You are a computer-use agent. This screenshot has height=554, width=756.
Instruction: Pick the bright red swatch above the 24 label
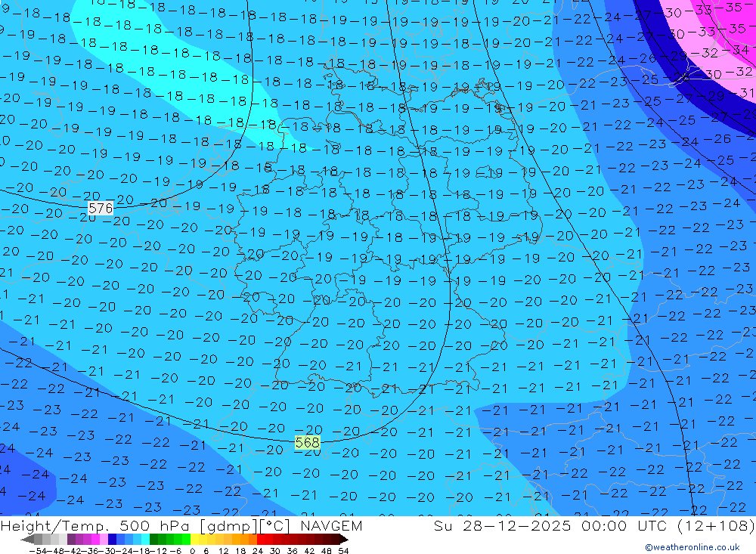click(261, 539)
